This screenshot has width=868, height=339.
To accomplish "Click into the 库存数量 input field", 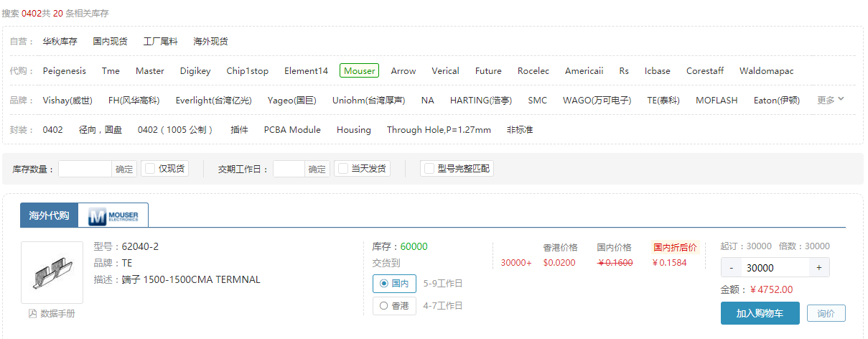I will 85,169.
